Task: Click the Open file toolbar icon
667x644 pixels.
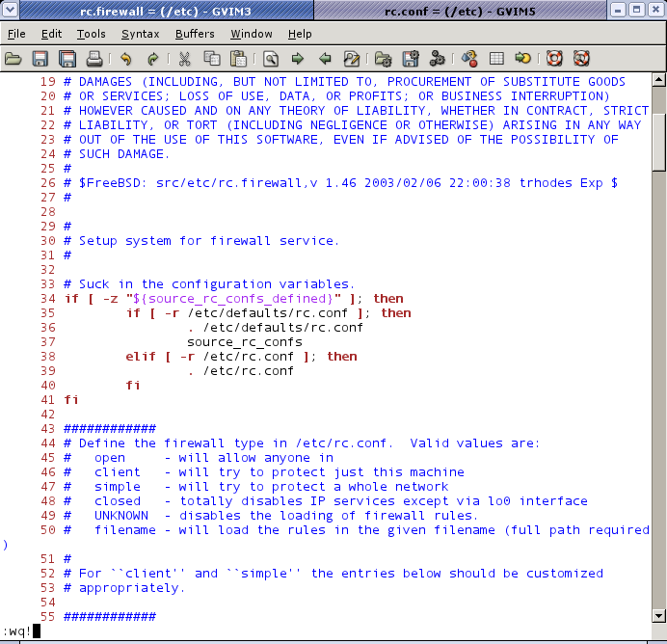Action: point(13,58)
